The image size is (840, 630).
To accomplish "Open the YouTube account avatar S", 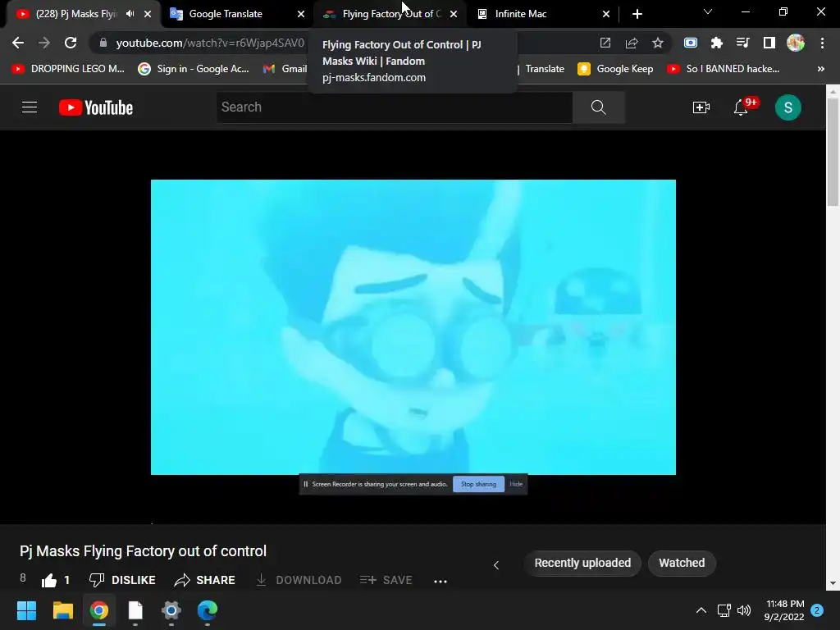I will [788, 107].
